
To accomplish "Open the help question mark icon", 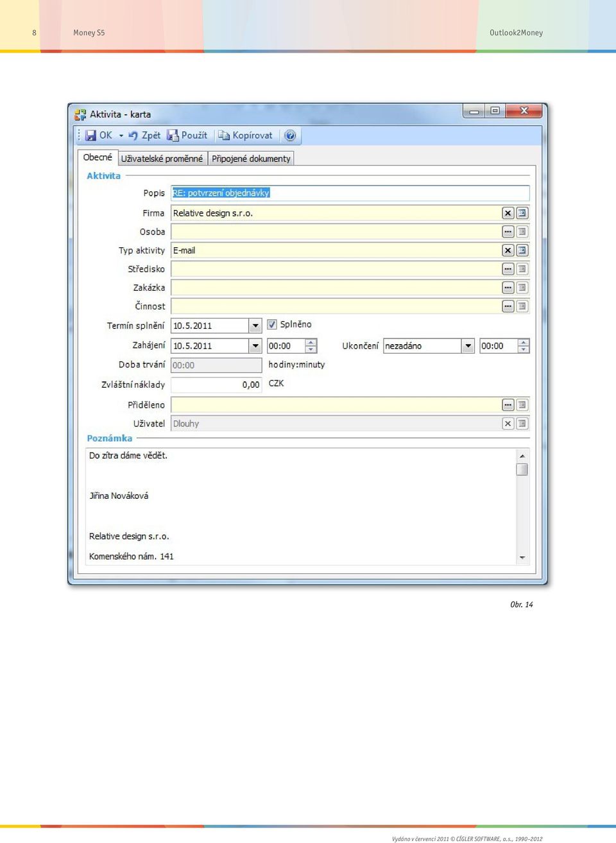I will [x=290, y=135].
